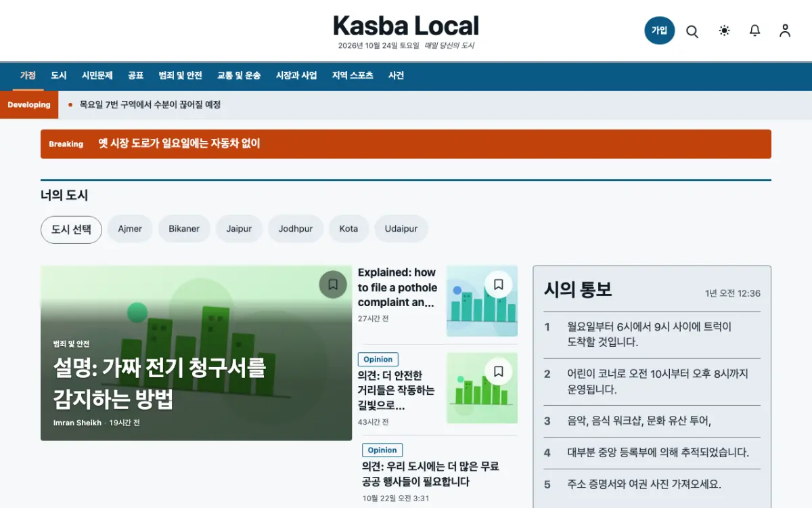Open author Imran Sheikh's link
This screenshot has height=508, width=812.
coord(77,423)
